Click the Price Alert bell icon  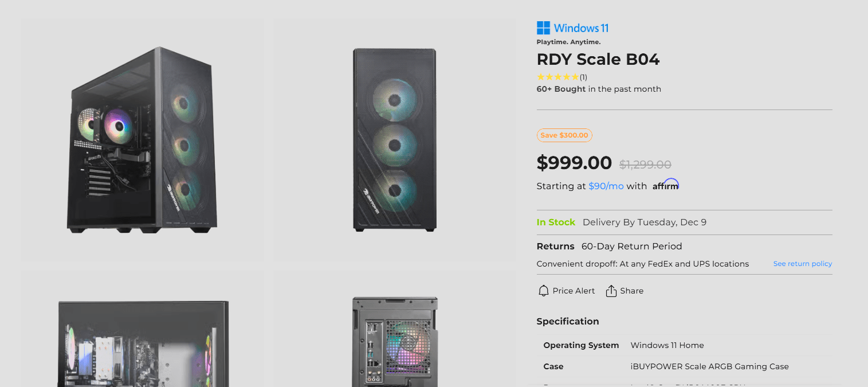pyautogui.click(x=544, y=291)
